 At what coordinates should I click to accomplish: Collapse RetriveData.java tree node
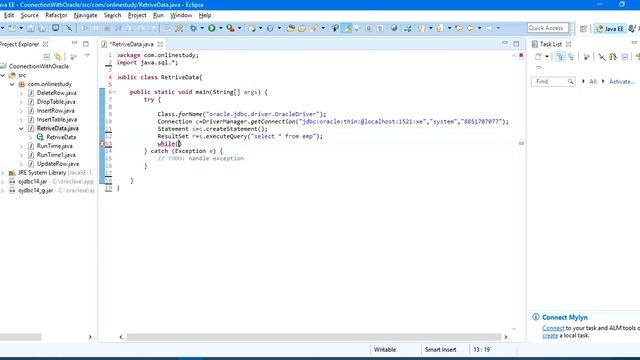click(x=21, y=128)
